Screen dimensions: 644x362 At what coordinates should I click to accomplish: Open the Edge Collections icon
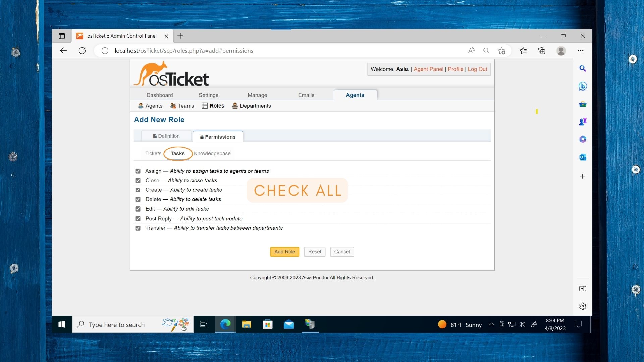point(542,51)
